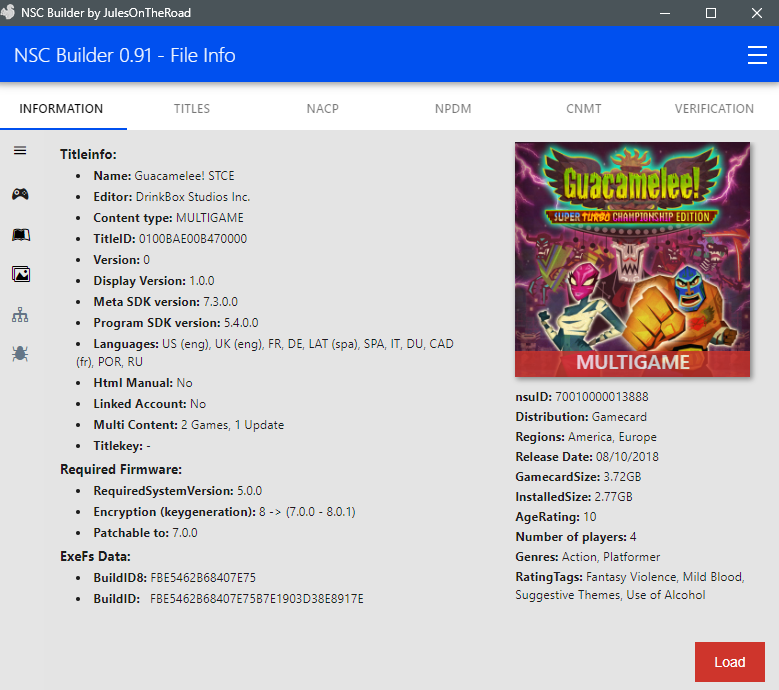Click the hierarchy tree sidebar icon

[x=20, y=315]
